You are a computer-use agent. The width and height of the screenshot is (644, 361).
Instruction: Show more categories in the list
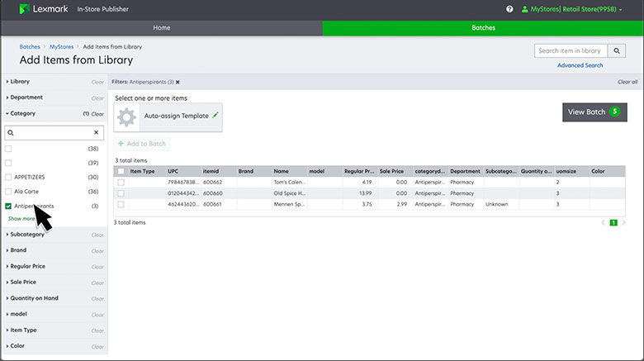[x=21, y=219]
